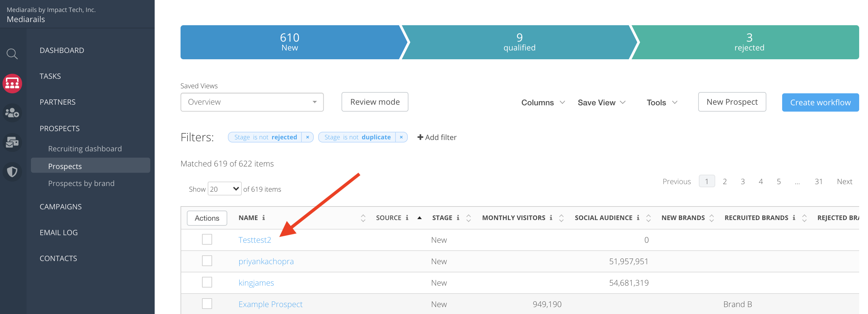Sort by SOCIAL AUDIENCE using sort arrows
This screenshot has width=868, height=314.
click(x=648, y=218)
